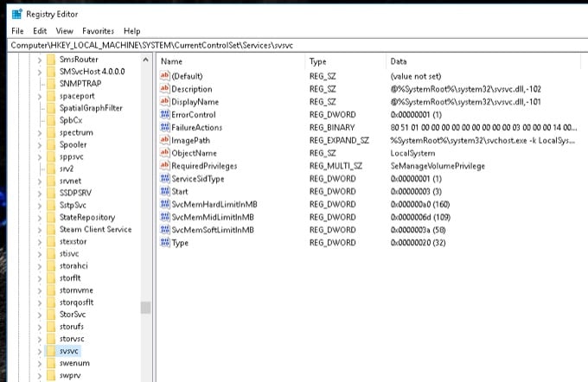Expand the spectrum key

[x=40, y=133]
